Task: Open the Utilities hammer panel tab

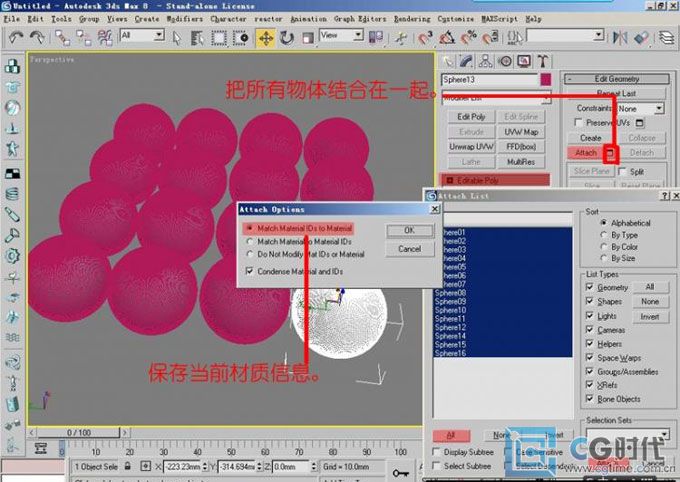Action: (543, 61)
